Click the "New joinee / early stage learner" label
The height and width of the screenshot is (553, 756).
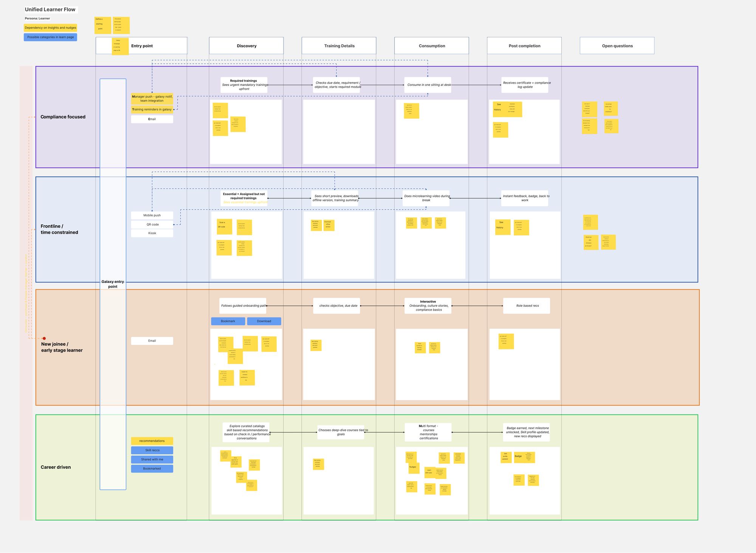coord(62,347)
